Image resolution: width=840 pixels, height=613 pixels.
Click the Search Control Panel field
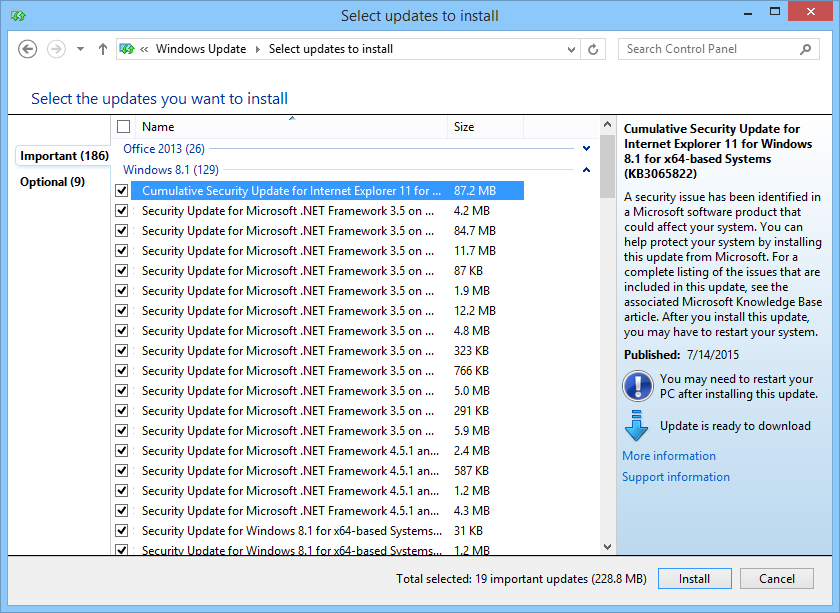tap(718, 49)
